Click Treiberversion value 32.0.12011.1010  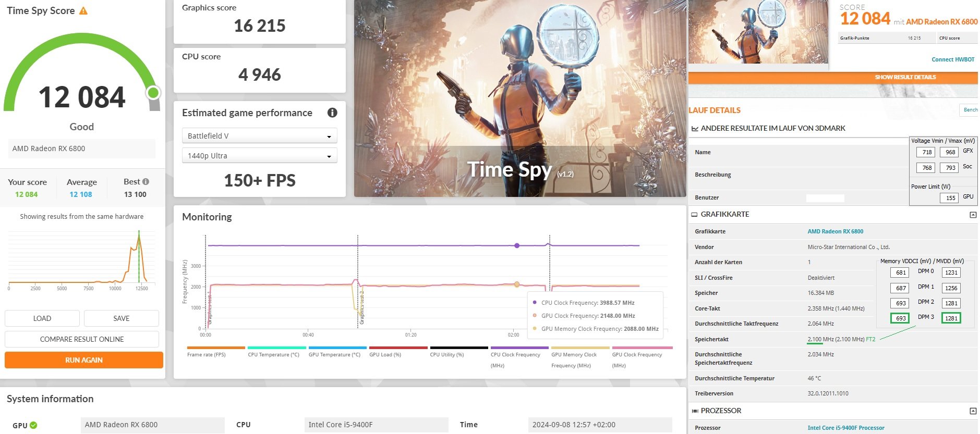pyautogui.click(x=828, y=393)
